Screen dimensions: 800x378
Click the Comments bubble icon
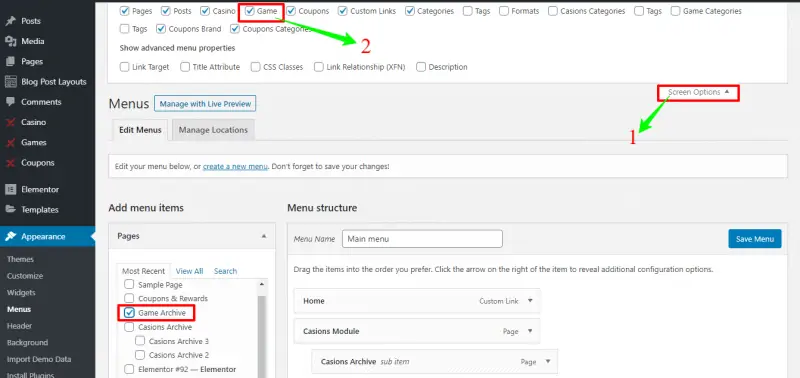tap(10, 102)
